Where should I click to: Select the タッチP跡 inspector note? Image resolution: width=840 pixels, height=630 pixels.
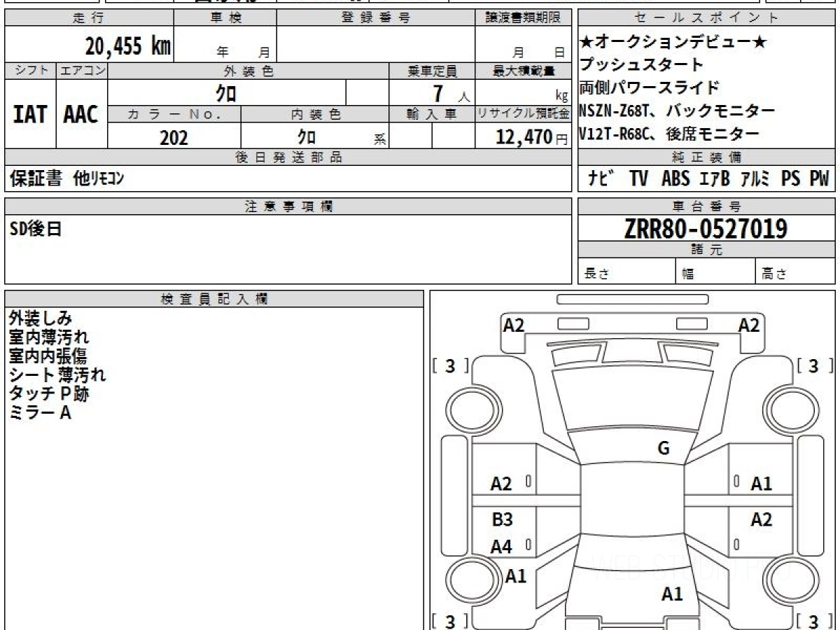pyautogui.click(x=49, y=394)
